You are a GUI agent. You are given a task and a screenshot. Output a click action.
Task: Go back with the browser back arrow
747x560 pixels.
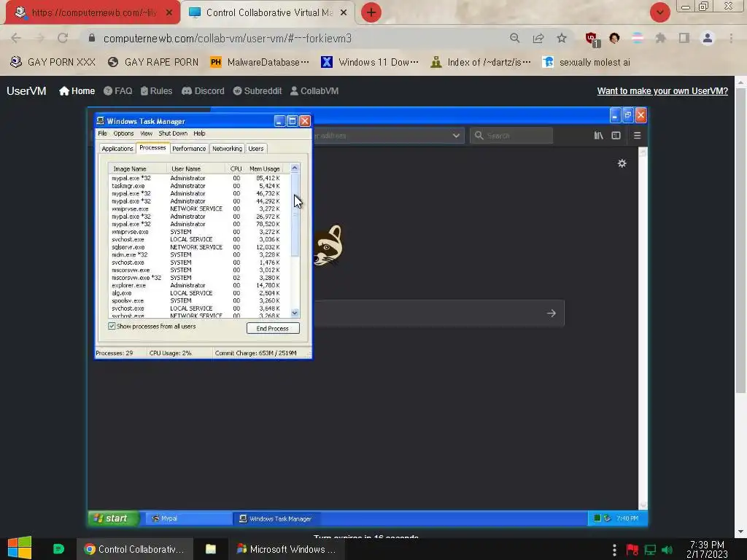coord(16,38)
